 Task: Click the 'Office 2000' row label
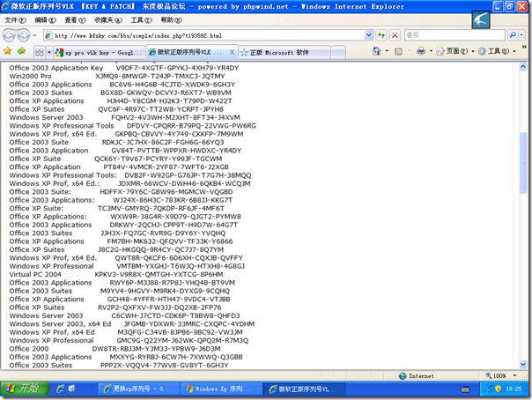[29, 348]
